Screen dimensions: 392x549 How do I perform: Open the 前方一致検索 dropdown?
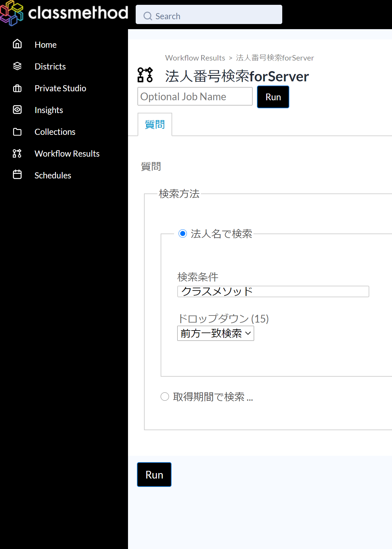[215, 333]
